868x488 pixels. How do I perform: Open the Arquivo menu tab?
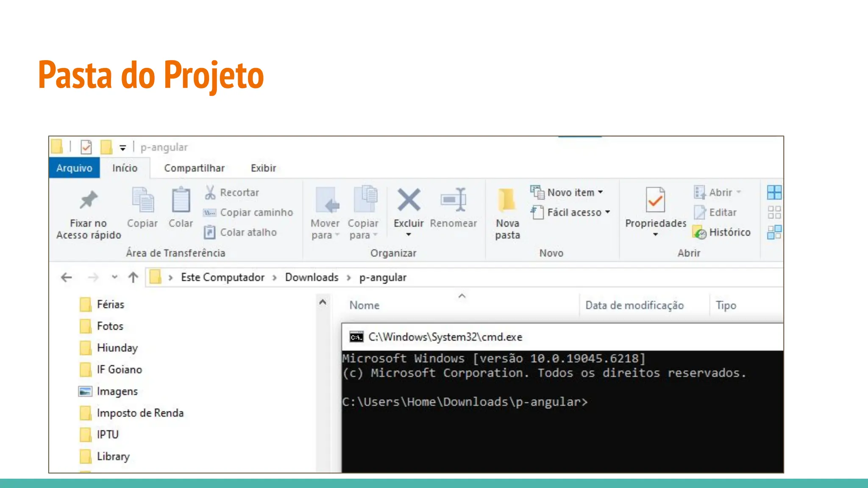pyautogui.click(x=74, y=168)
